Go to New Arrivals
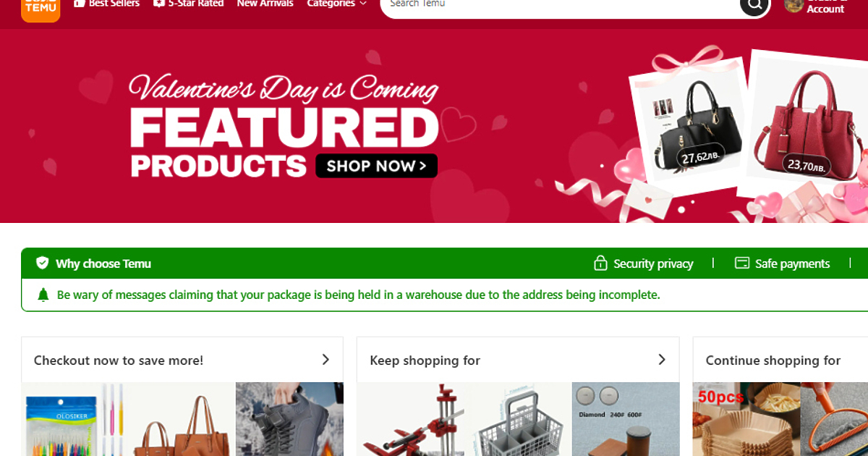This screenshot has width=868, height=456. [265, 4]
